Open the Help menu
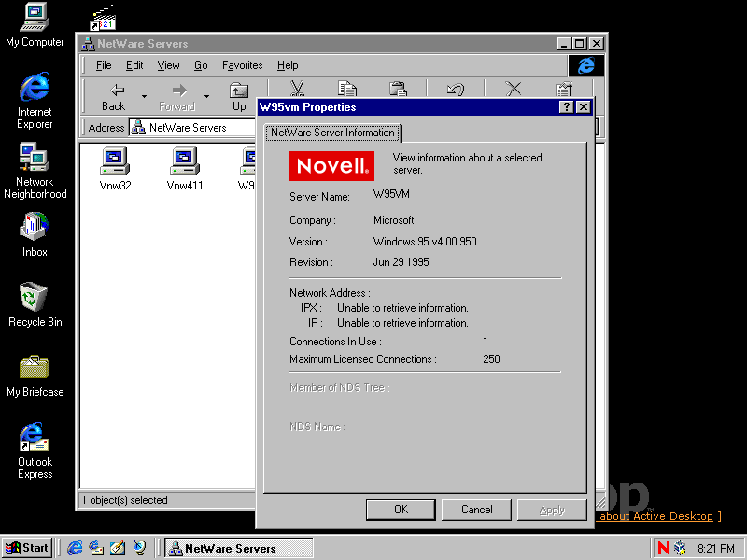 pyautogui.click(x=288, y=65)
